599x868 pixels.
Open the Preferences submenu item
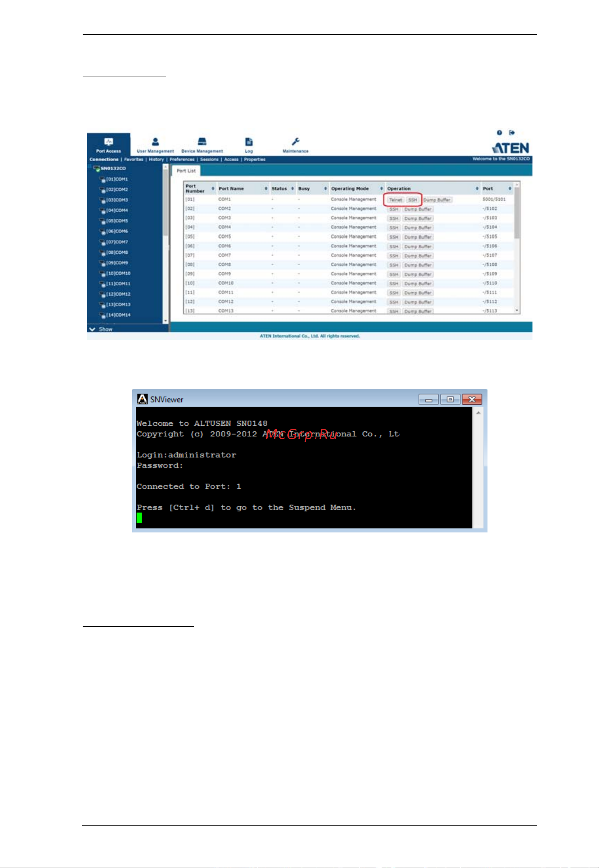[182, 159]
